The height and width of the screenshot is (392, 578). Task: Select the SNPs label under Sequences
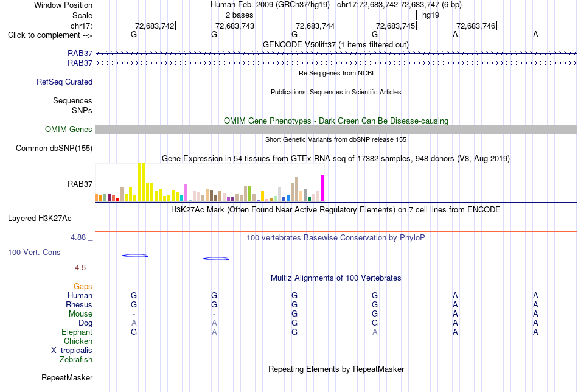tap(82, 110)
